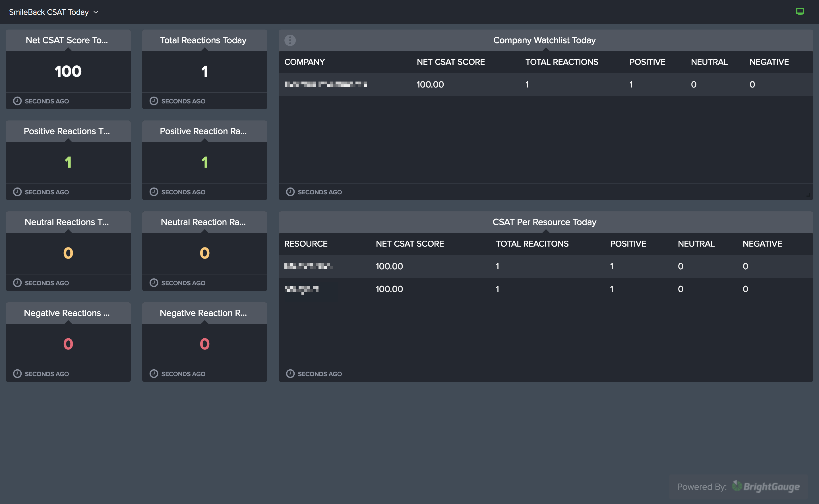Open the Company Watchlist three-dot options menu
819x504 pixels.
(290, 40)
